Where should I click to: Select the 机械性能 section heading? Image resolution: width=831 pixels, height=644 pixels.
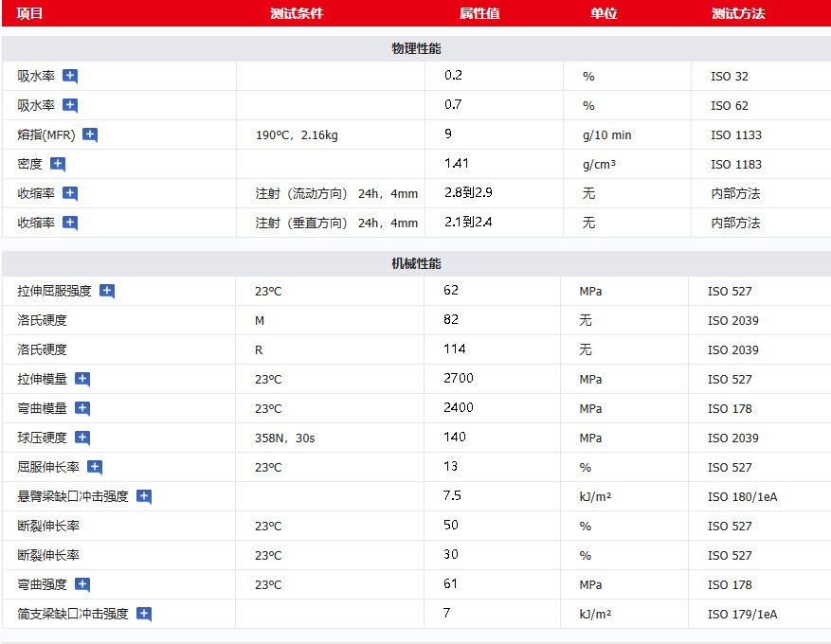[x=416, y=263]
